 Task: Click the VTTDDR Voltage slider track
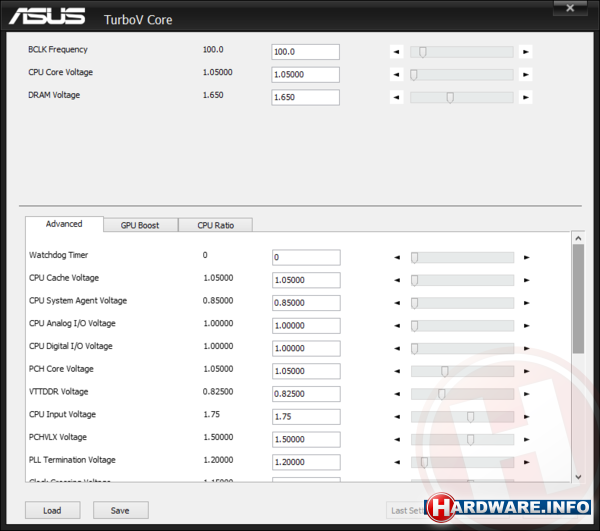(480, 394)
